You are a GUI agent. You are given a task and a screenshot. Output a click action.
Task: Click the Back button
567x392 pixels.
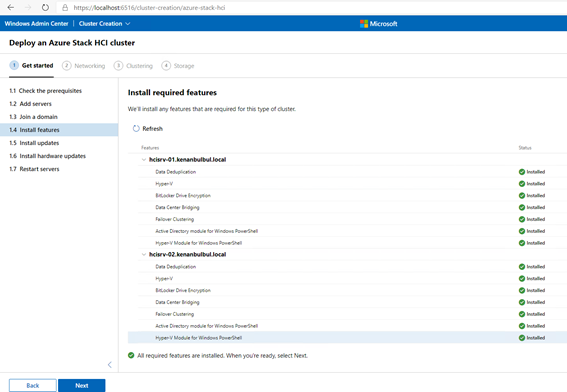tap(33, 385)
